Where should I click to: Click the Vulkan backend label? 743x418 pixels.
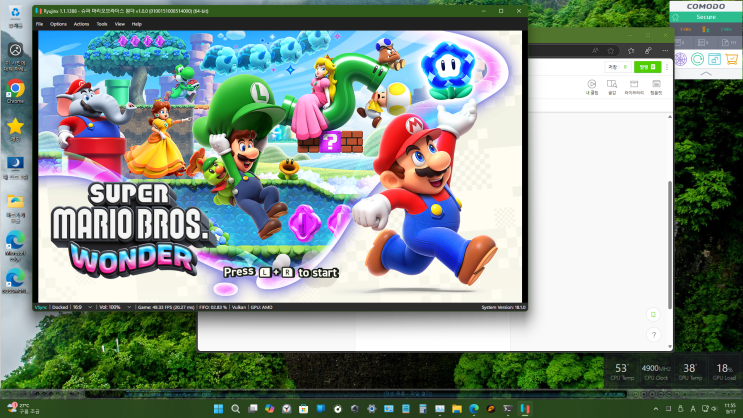[239, 307]
